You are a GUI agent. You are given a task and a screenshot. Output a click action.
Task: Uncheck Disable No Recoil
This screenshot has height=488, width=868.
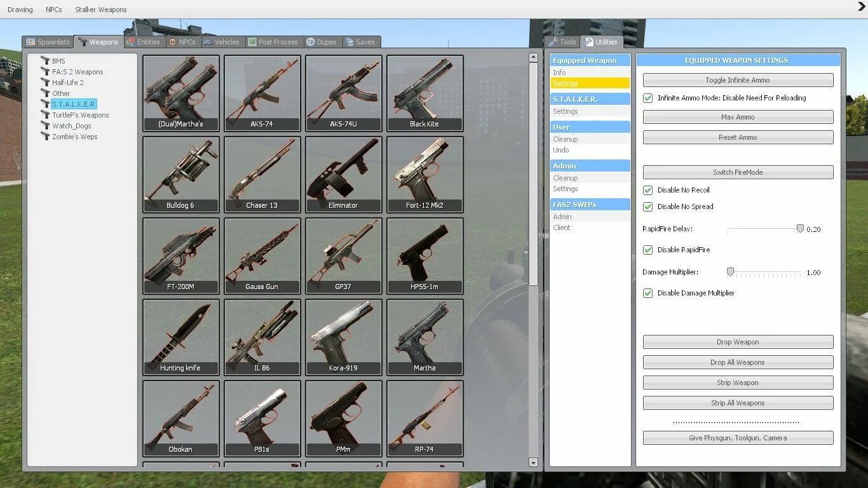[648, 190]
